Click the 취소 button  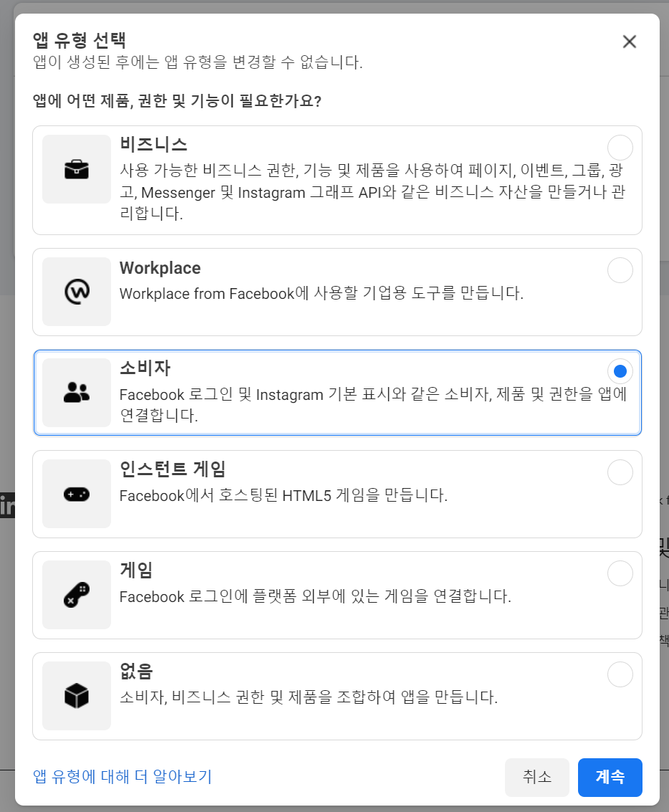(x=537, y=778)
